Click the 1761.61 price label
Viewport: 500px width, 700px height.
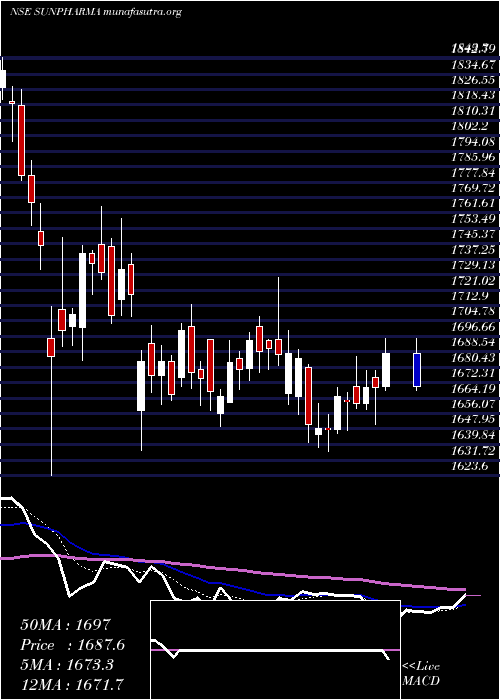point(473,203)
